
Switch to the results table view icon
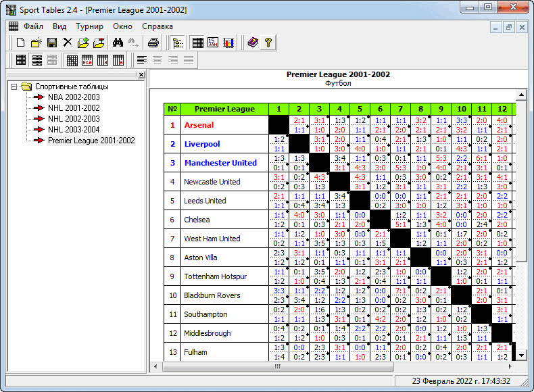point(198,43)
